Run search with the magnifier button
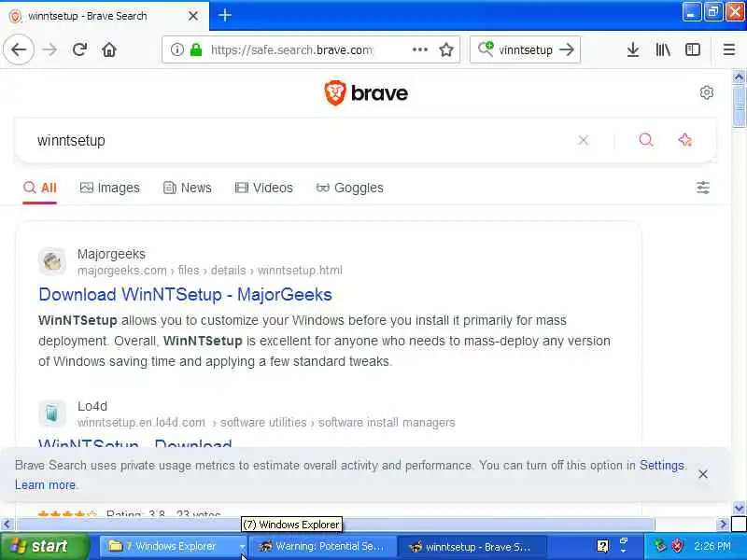Viewport: 747px width, 560px height. point(645,140)
